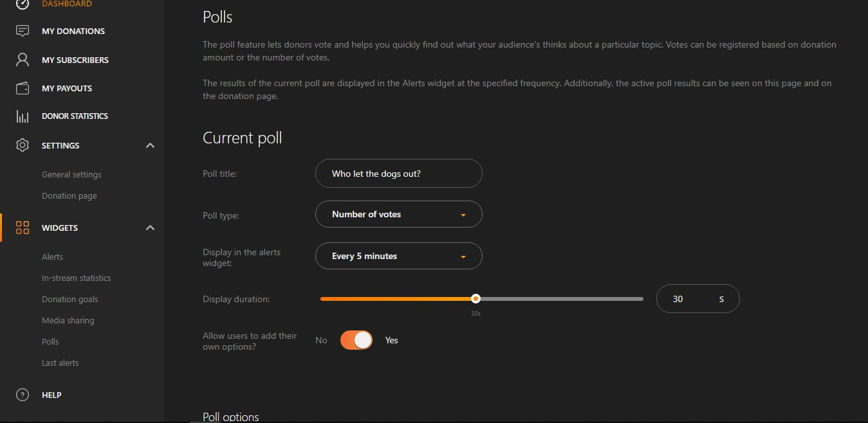Click the Display duration slider handle
The image size is (868, 423).
pos(476,298)
